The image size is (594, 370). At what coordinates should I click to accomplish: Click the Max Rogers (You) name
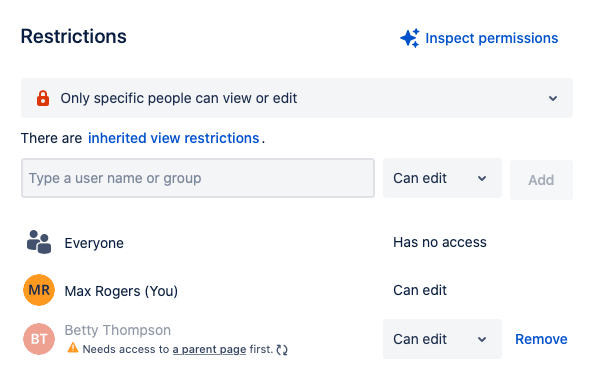(x=121, y=291)
